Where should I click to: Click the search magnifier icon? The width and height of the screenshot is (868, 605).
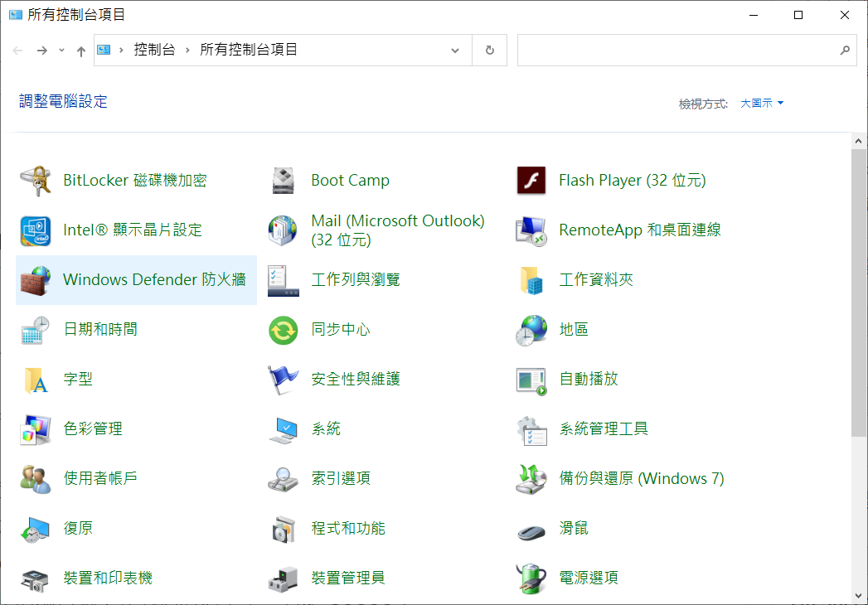[x=845, y=51]
